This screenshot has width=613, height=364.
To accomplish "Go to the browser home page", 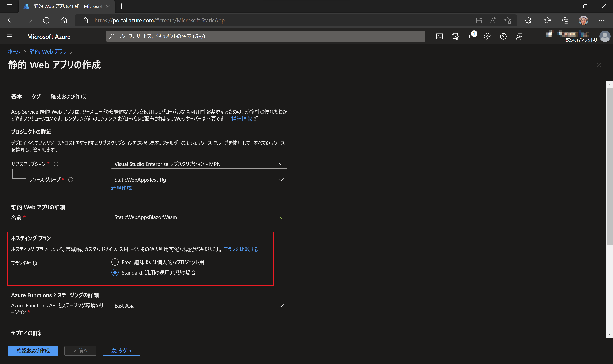I will (x=64, y=20).
